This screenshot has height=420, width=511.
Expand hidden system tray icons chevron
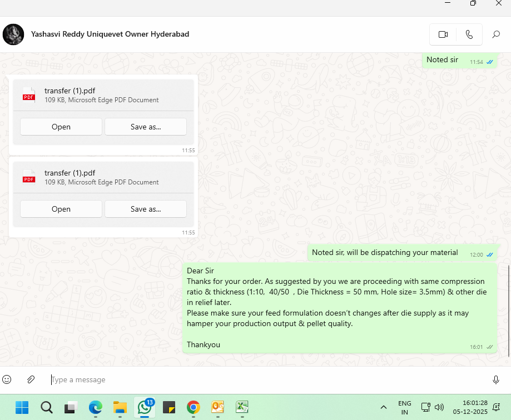(x=383, y=407)
